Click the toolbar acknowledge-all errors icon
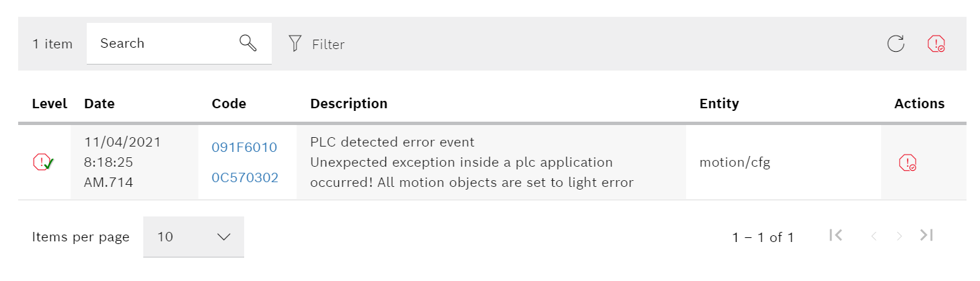The width and height of the screenshot is (980, 281). pos(936,44)
